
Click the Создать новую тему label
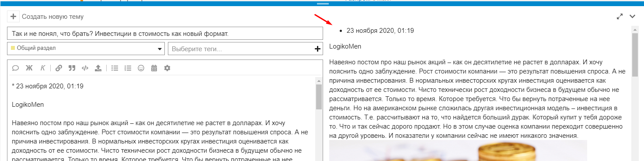click(52, 17)
